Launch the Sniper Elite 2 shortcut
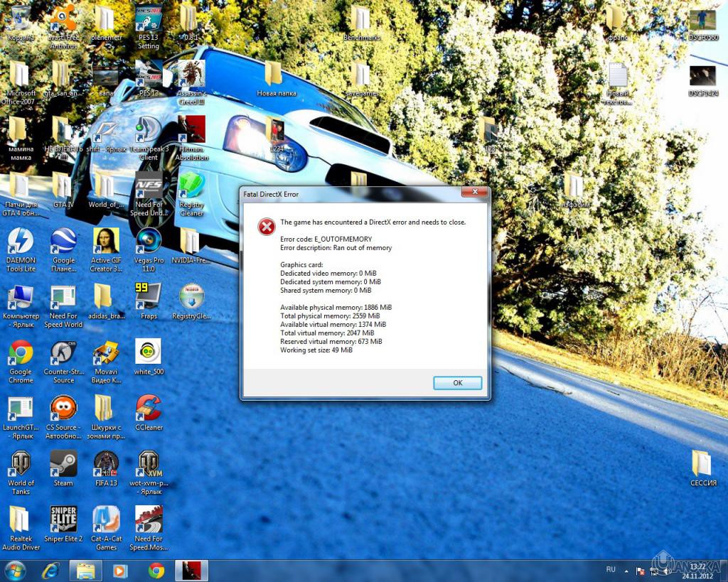 tap(63, 524)
